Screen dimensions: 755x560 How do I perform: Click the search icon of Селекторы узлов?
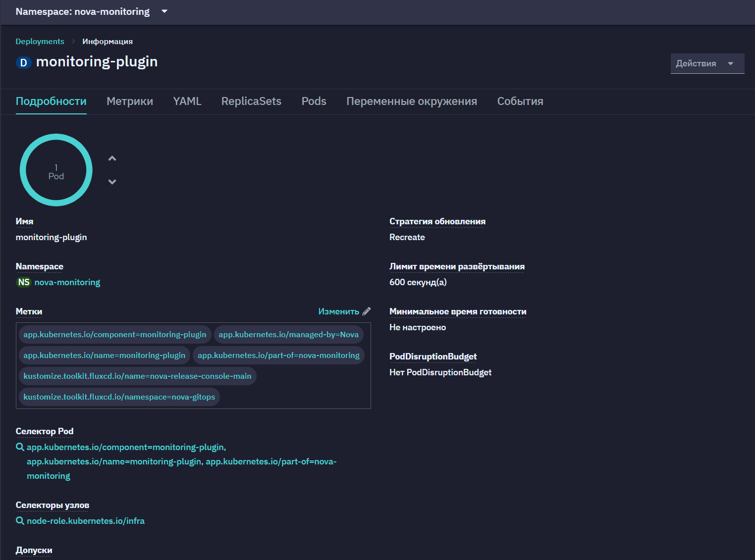point(20,521)
